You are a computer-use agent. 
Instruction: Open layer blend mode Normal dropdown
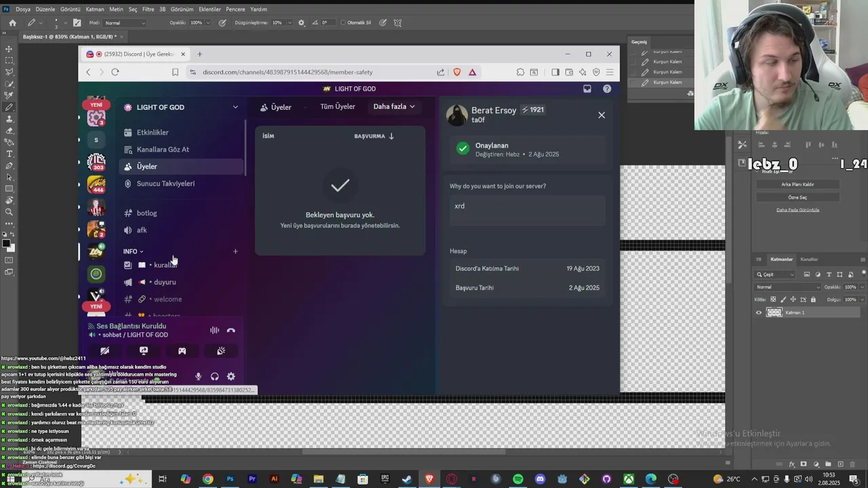point(788,287)
